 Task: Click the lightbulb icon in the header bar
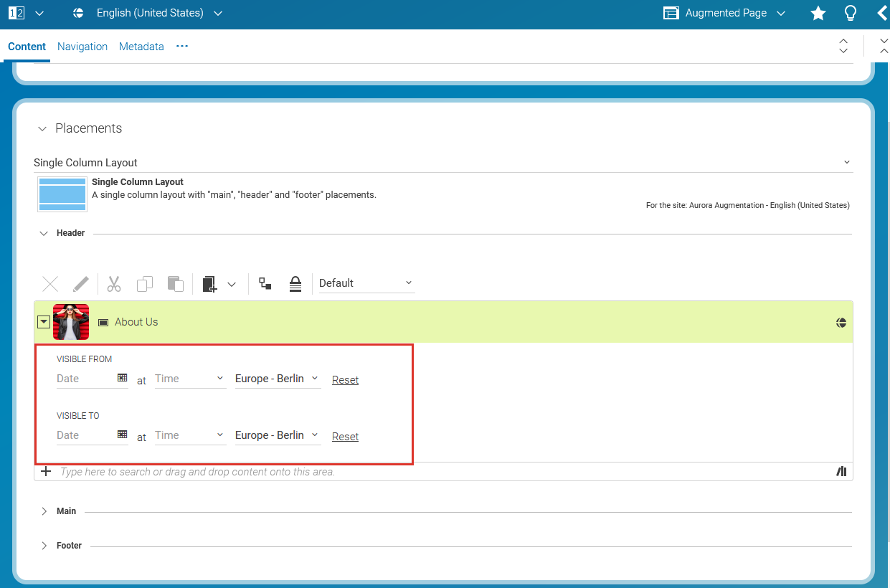[850, 13]
